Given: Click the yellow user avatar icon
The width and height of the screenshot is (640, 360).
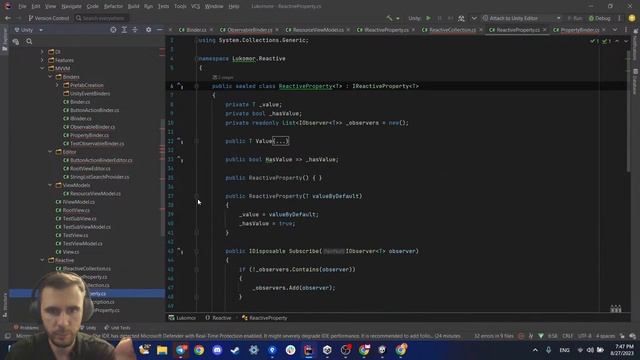Looking at the screenshot, I should tap(632, 18).
